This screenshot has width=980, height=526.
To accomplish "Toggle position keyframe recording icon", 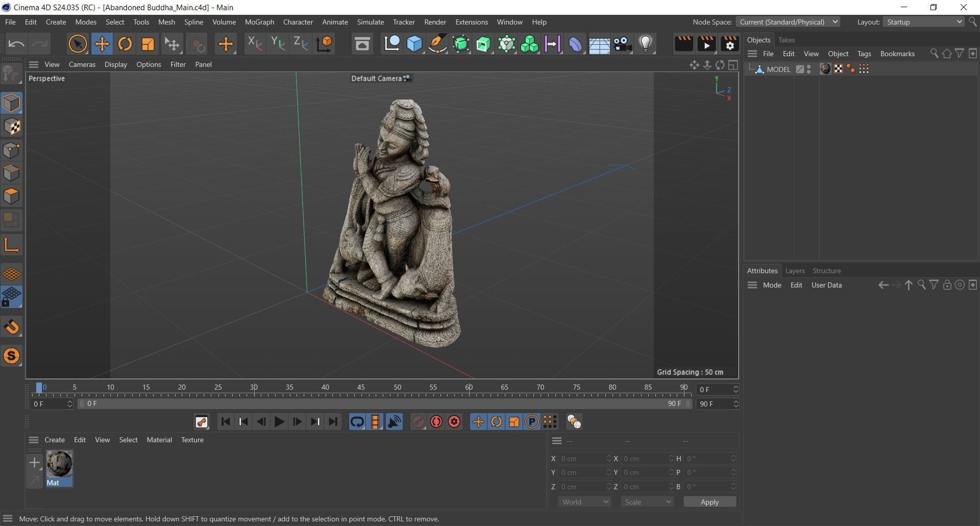I will (x=478, y=422).
